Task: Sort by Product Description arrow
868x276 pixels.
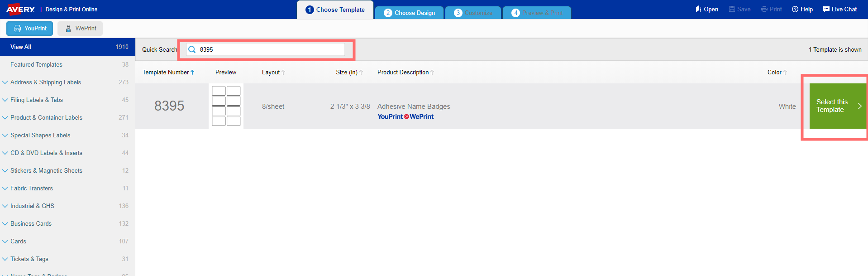Action: (x=432, y=72)
